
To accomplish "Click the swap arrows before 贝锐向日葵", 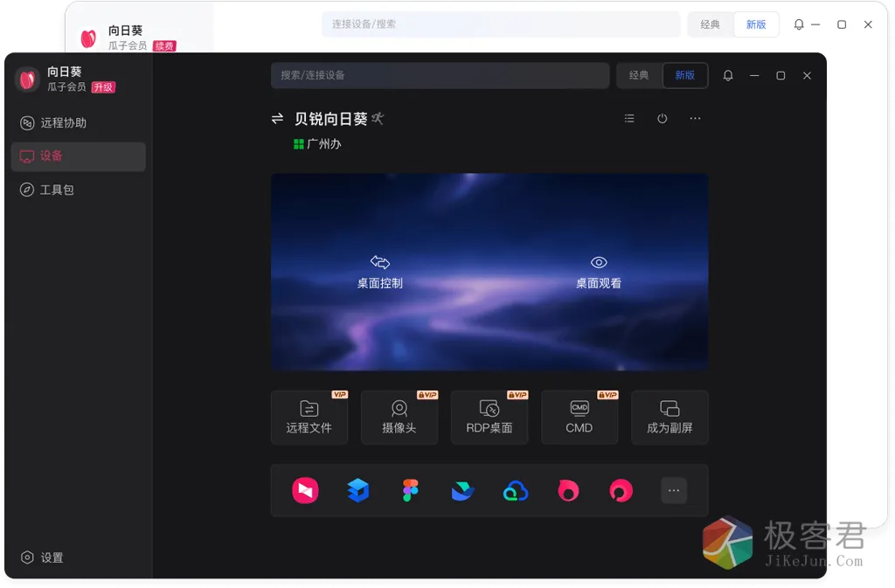I will (277, 119).
